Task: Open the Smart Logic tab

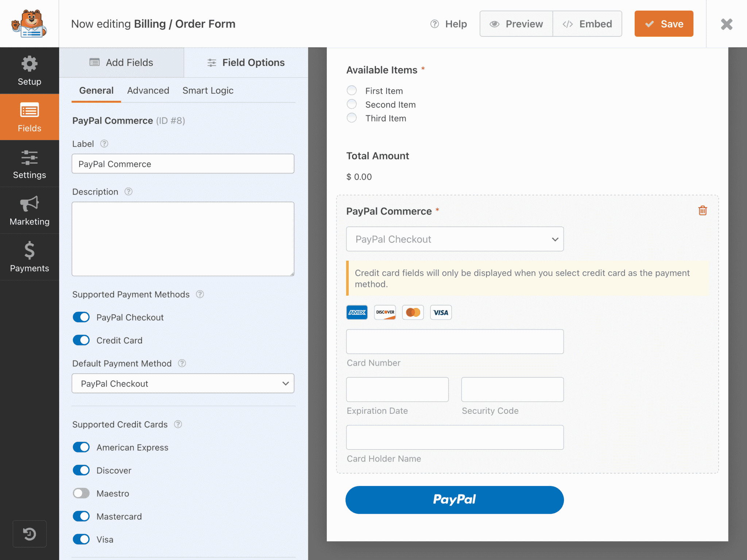Action: pos(208,90)
